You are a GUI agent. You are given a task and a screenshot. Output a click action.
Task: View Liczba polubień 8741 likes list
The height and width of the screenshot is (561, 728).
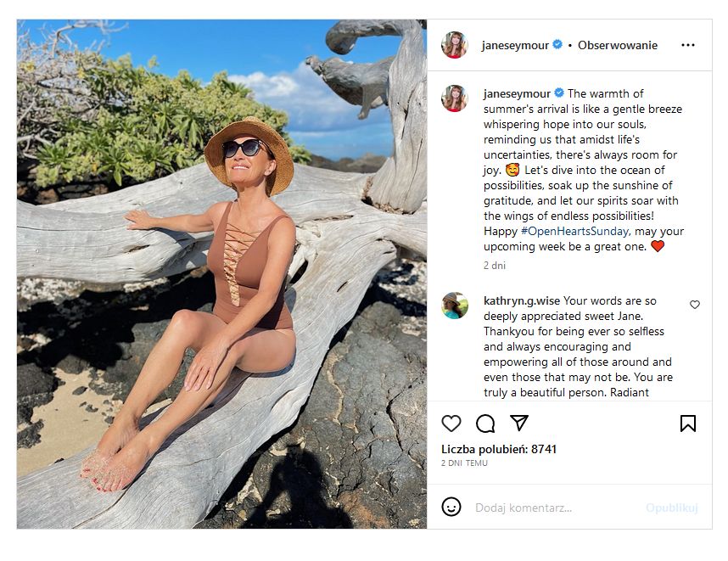tap(499, 449)
